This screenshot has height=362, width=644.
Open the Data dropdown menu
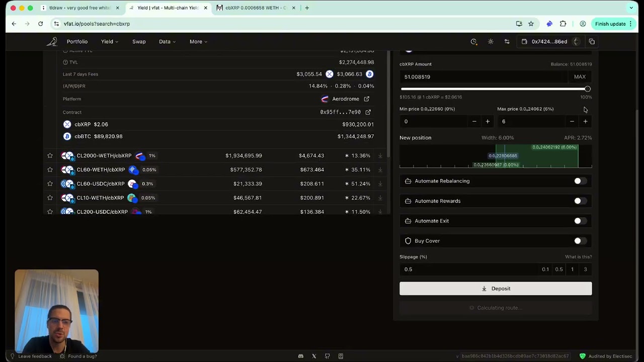167,42
